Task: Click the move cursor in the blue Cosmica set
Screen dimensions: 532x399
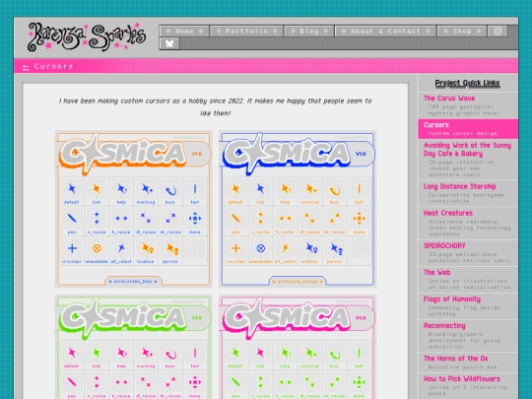Action: pyautogui.click(x=359, y=218)
